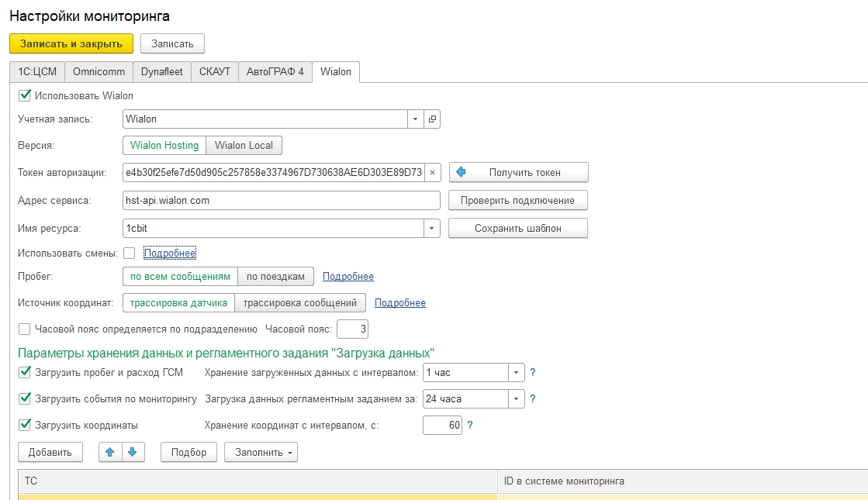Screen dimensions: 868x500
Task: Click the Получить токен button
Action: tap(518, 172)
